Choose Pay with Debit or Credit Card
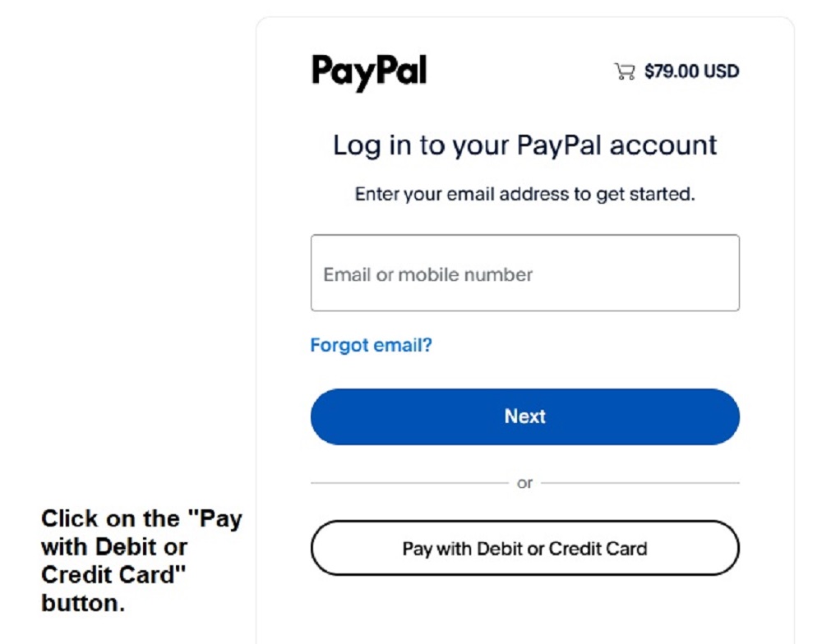The height and width of the screenshot is (644, 822). pos(524,548)
